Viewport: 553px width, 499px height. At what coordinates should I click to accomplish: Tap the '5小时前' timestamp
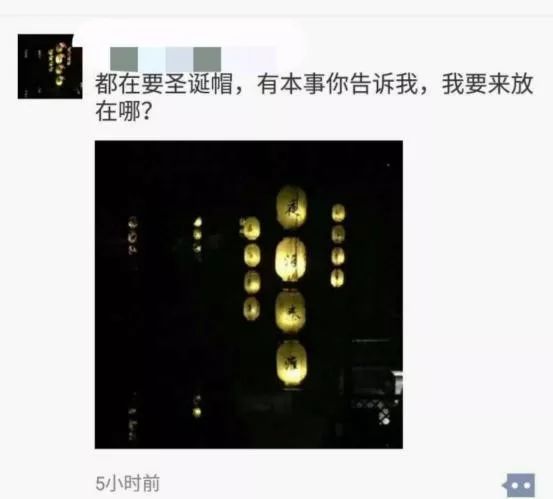[x=128, y=483]
